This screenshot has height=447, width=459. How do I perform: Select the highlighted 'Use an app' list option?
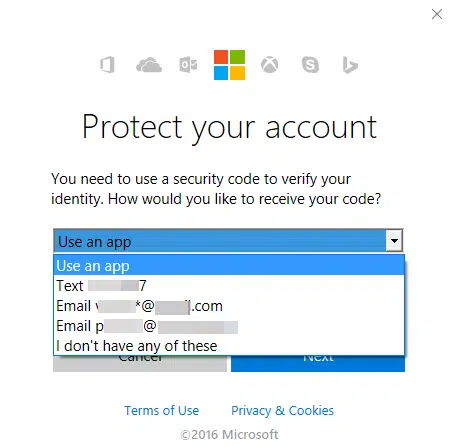[x=229, y=266]
